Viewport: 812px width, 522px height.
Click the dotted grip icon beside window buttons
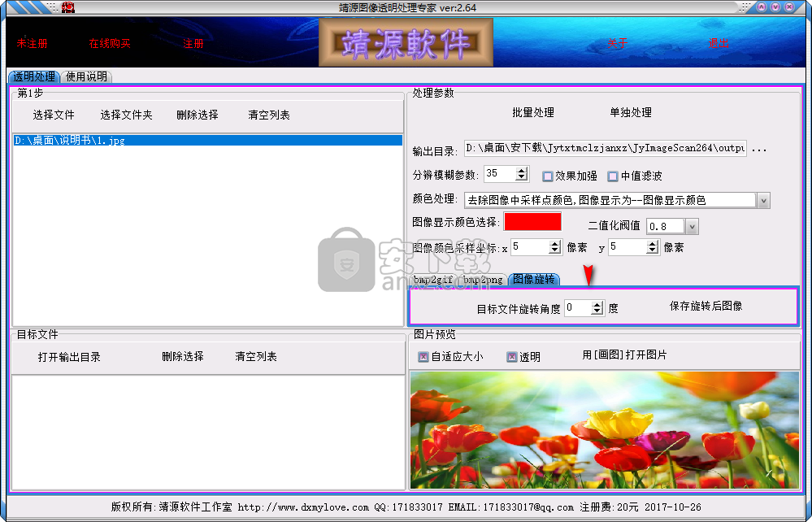click(x=745, y=7)
